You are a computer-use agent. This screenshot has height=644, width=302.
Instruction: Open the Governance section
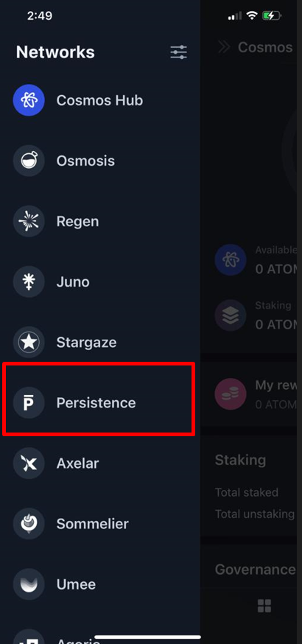coord(255,570)
